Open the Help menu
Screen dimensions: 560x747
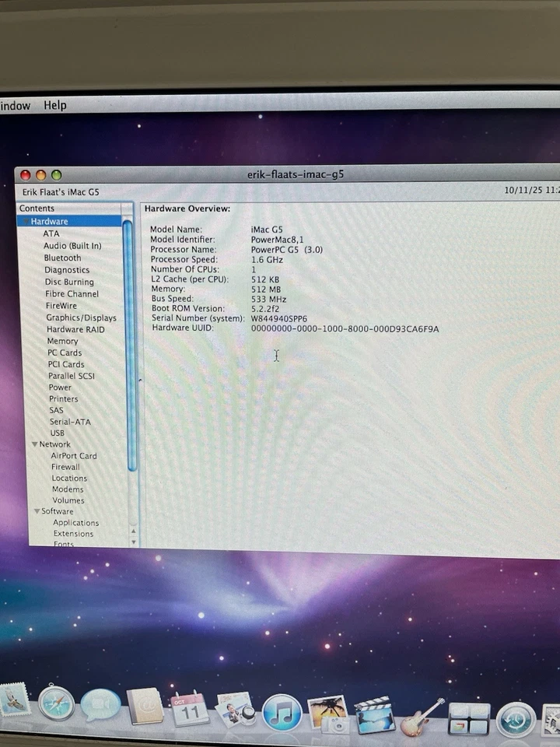[55, 105]
